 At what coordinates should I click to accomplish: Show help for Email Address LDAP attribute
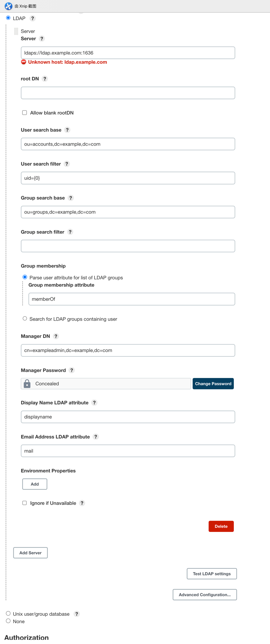coord(96,437)
